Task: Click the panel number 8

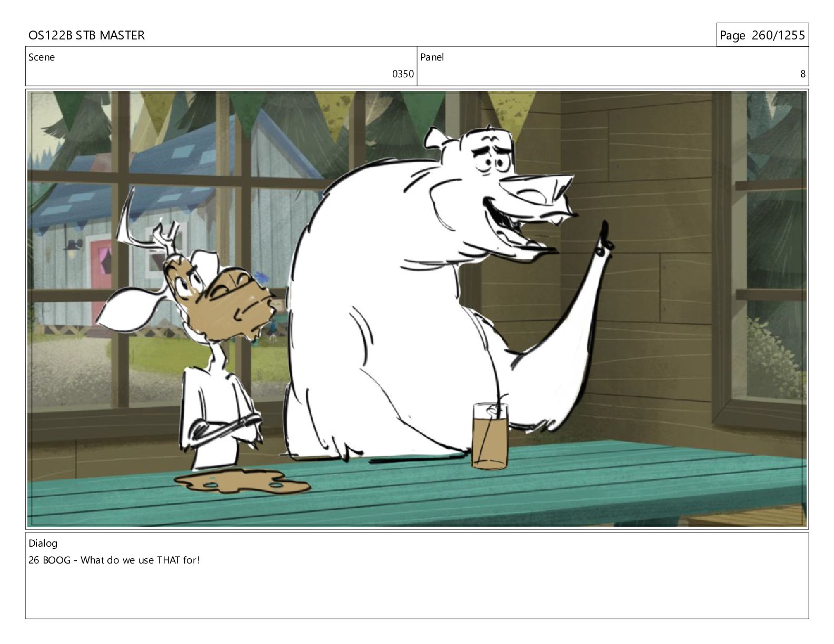Action: 803,74
